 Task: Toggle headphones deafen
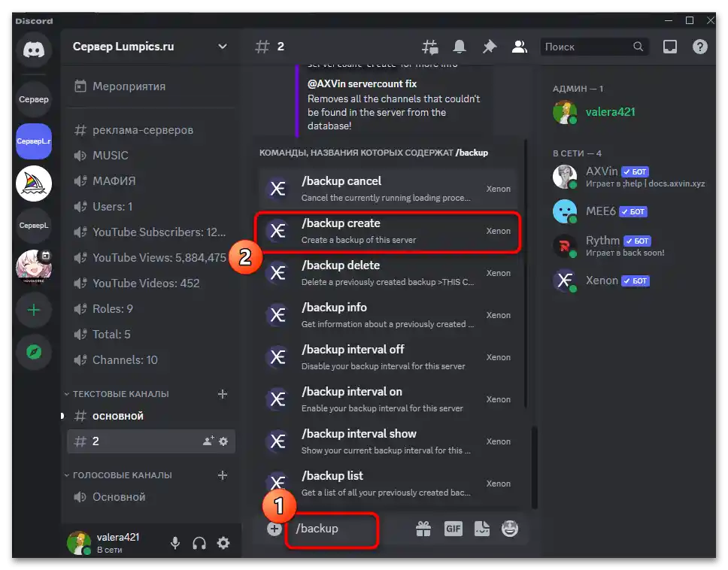[199, 543]
